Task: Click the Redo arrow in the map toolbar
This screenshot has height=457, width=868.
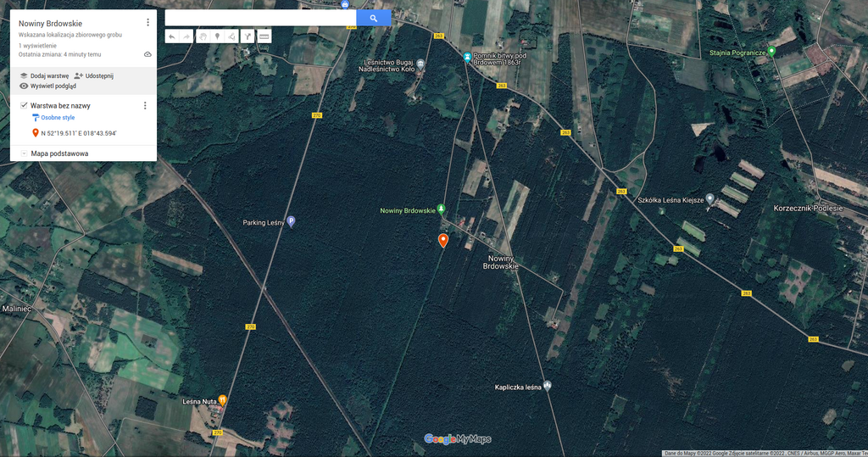Action: (x=186, y=36)
